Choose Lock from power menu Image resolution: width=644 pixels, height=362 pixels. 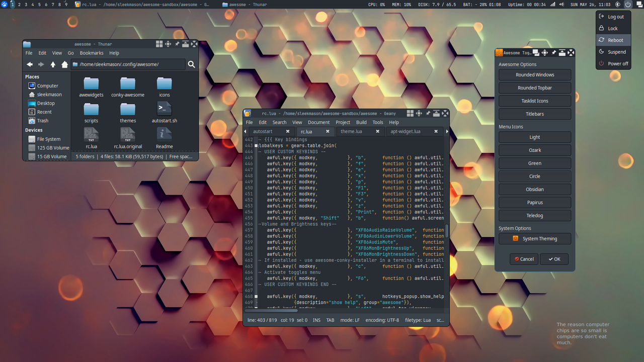613,29
